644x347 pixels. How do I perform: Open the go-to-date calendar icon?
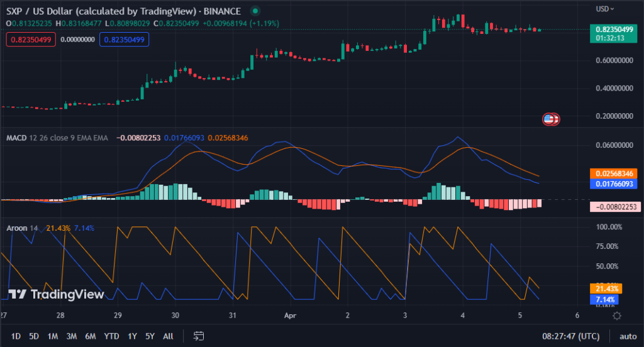(x=199, y=336)
